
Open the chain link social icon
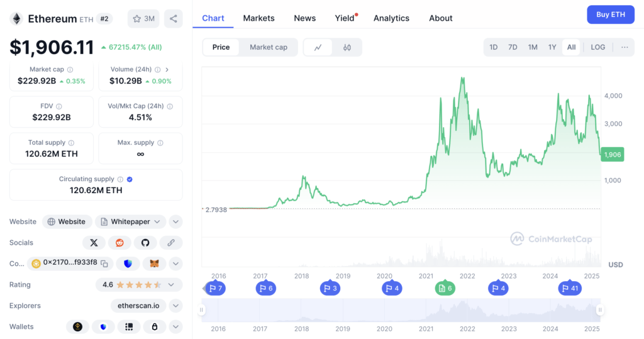pyautogui.click(x=171, y=243)
